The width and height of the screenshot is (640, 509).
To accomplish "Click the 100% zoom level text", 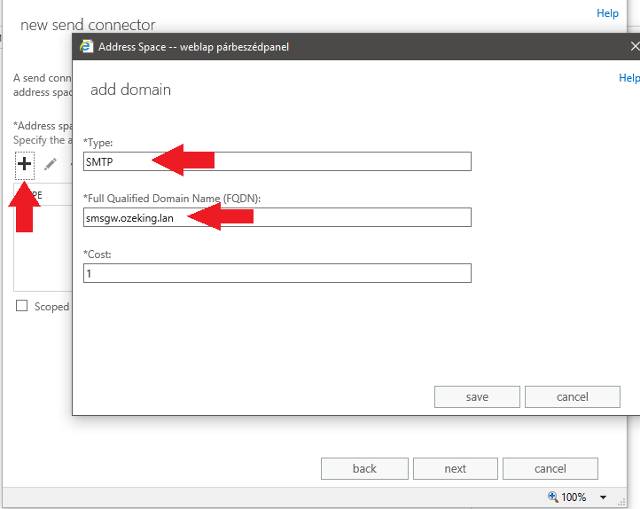I will pyautogui.click(x=573, y=497).
